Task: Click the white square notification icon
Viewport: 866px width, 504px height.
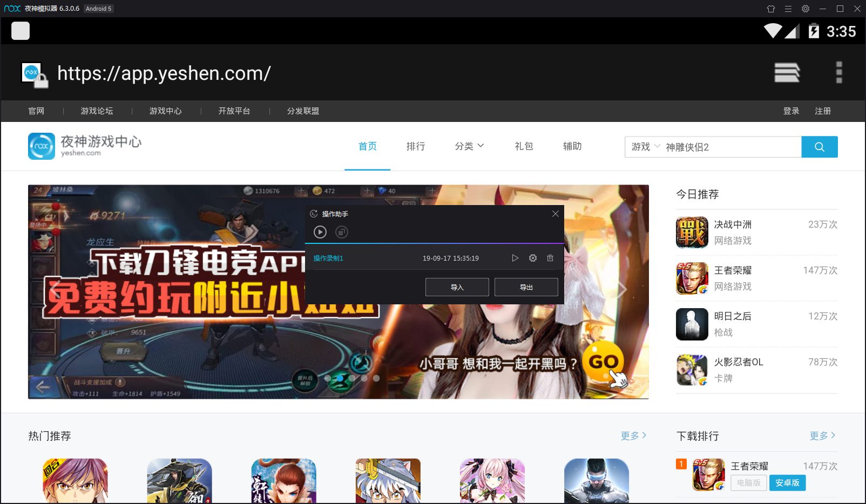Action: tap(21, 31)
